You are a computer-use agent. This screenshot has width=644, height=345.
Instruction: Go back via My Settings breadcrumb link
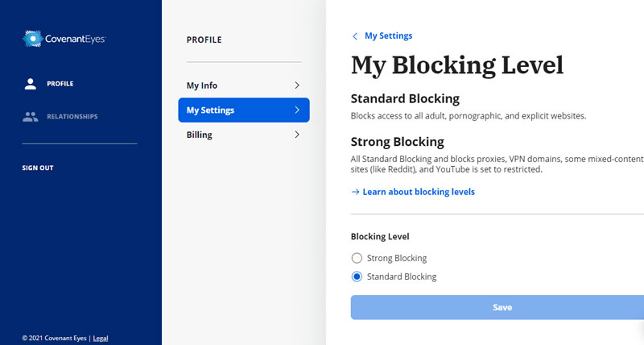coord(389,35)
